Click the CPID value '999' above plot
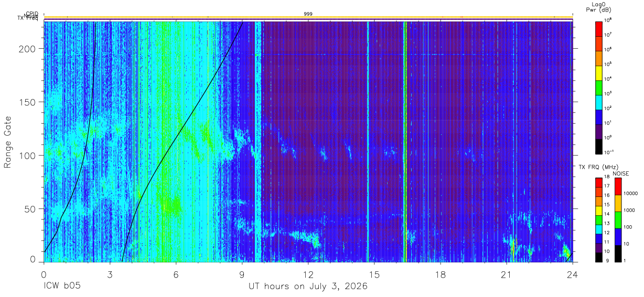 tap(308, 14)
